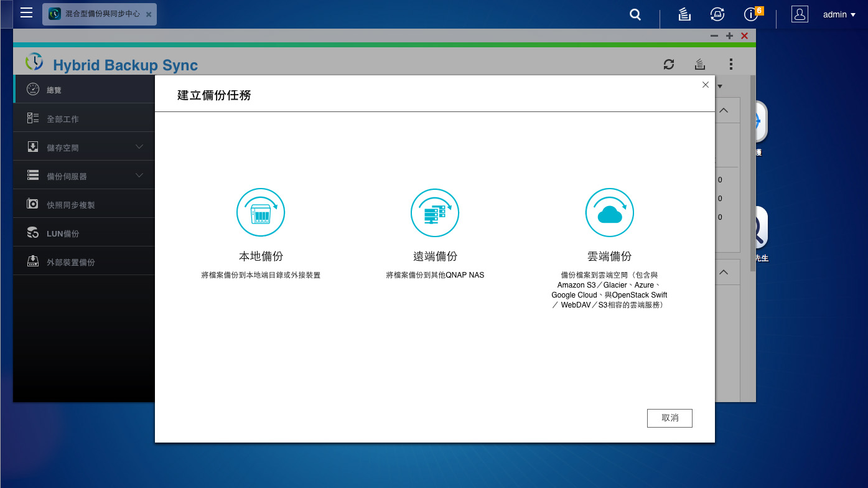The height and width of the screenshot is (488, 868).
Task: Expand the 備份伺服器 sidebar section chevron
Action: 139,176
